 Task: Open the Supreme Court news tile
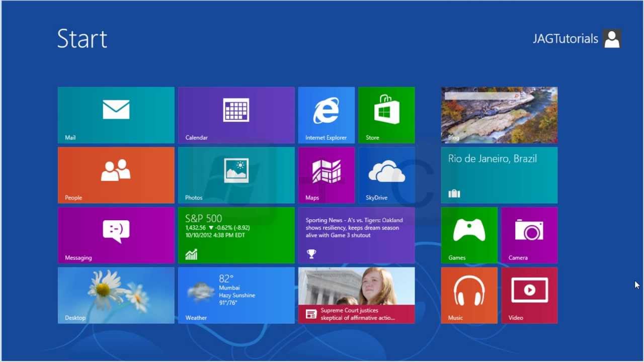[x=357, y=295]
